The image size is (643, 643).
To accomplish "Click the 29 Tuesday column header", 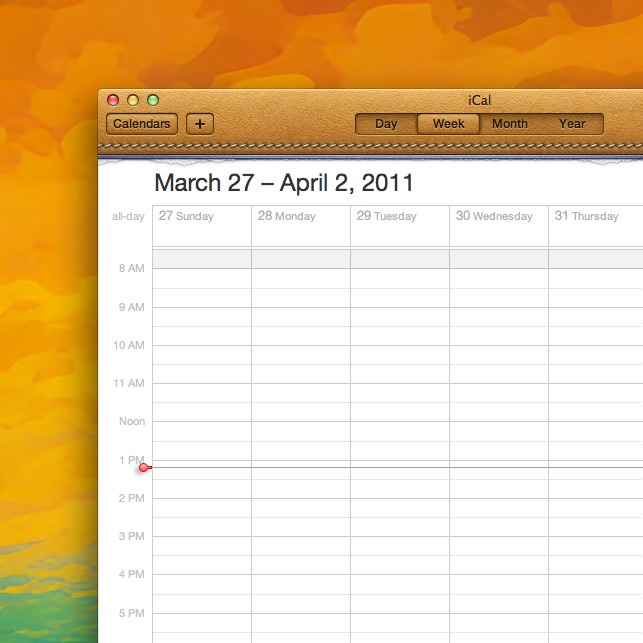I will (386, 216).
